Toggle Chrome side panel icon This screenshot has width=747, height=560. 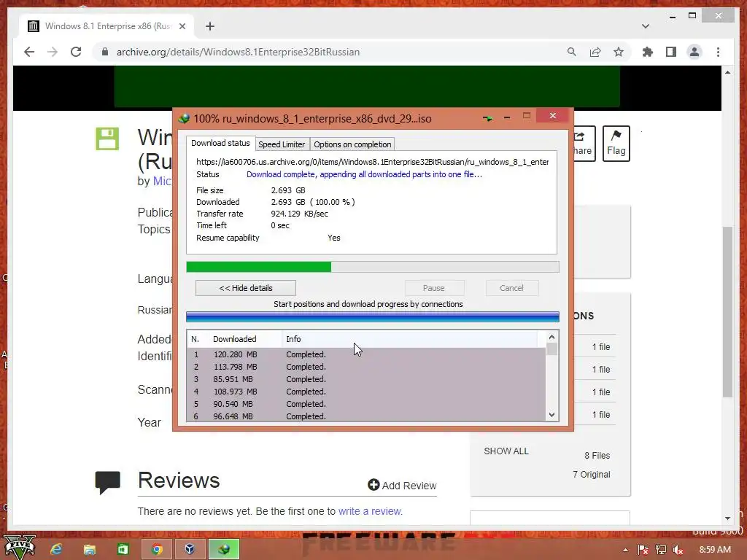coord(671,52)
